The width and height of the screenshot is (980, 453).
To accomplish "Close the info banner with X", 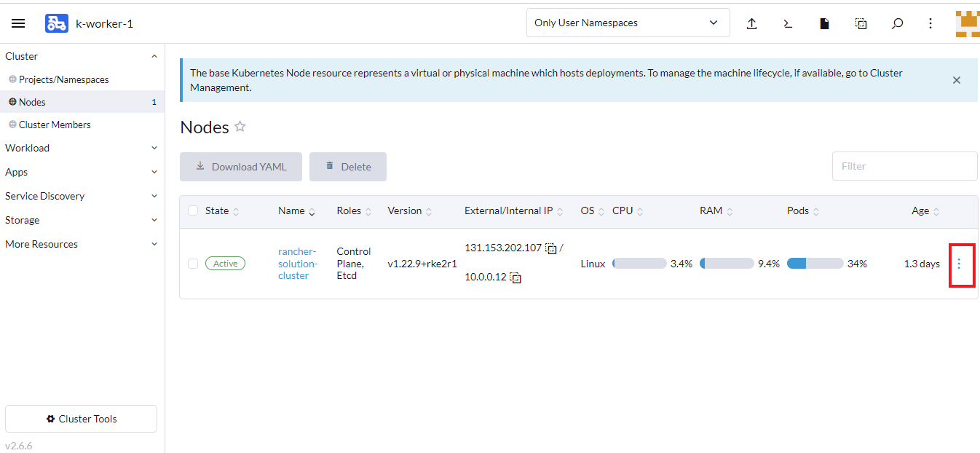I will click(x=957, y=80).
